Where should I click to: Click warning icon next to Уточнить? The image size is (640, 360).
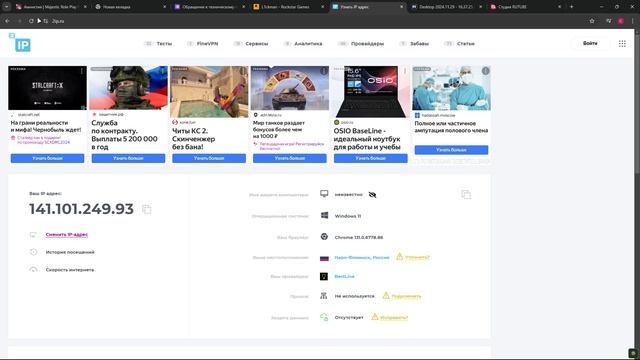pos(400,257)
